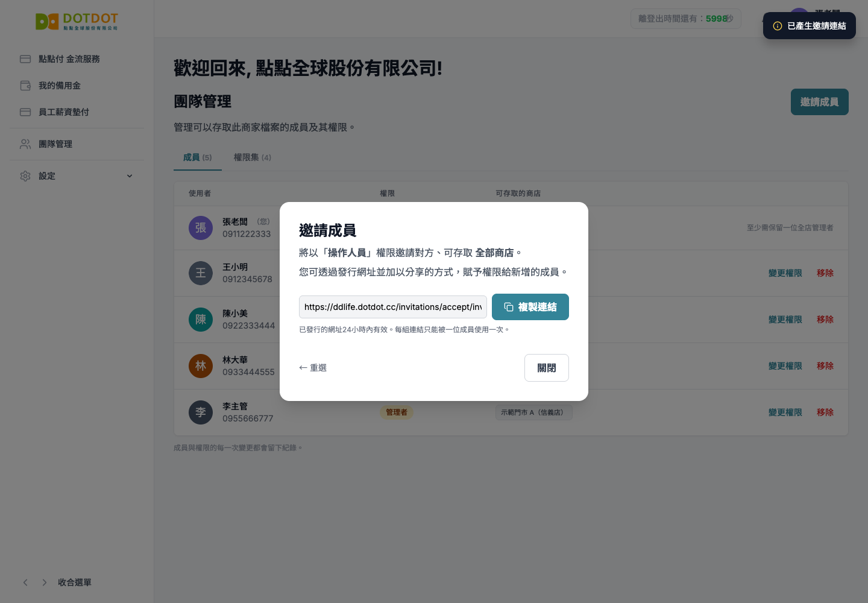Click 變更權限 for 陳小美
Screen dimensions: 868x603
[785, 320]
